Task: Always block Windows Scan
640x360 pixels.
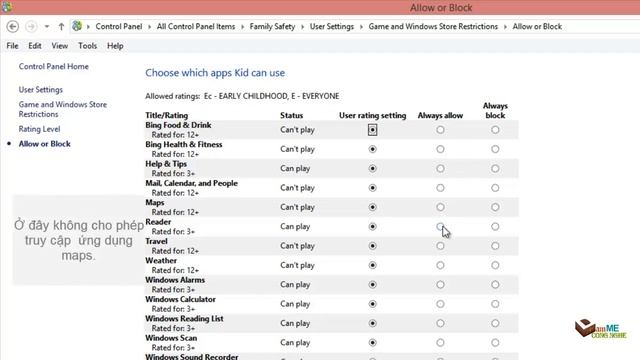Action: [495, 343]
